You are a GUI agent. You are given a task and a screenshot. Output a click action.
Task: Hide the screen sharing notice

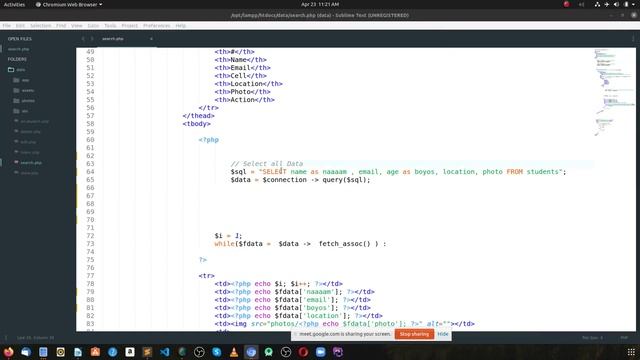pyautogui.click(x=443, y=334)
